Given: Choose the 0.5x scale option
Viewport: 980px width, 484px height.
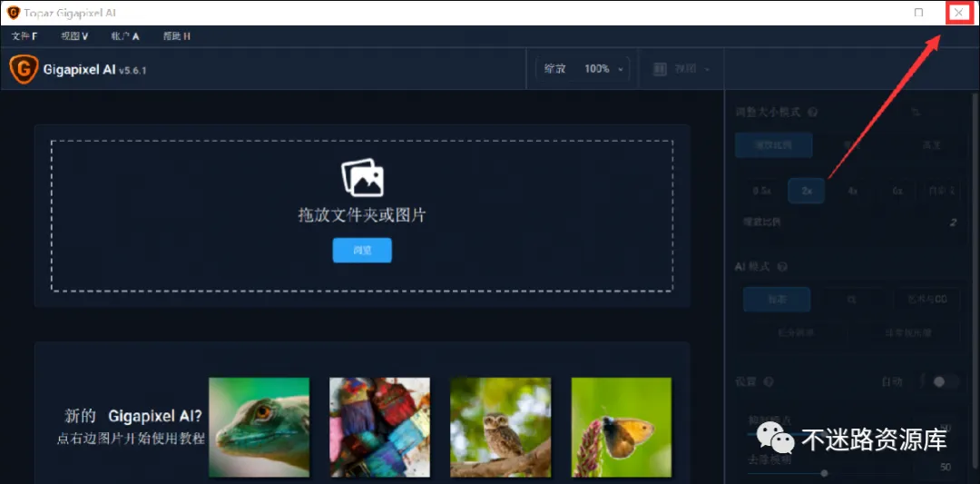Looking at the screenshot, I should 761,191.
